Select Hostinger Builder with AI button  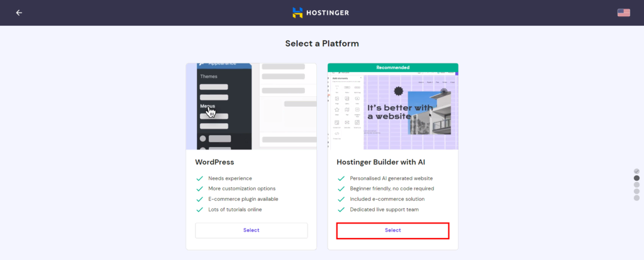point(392,230)
